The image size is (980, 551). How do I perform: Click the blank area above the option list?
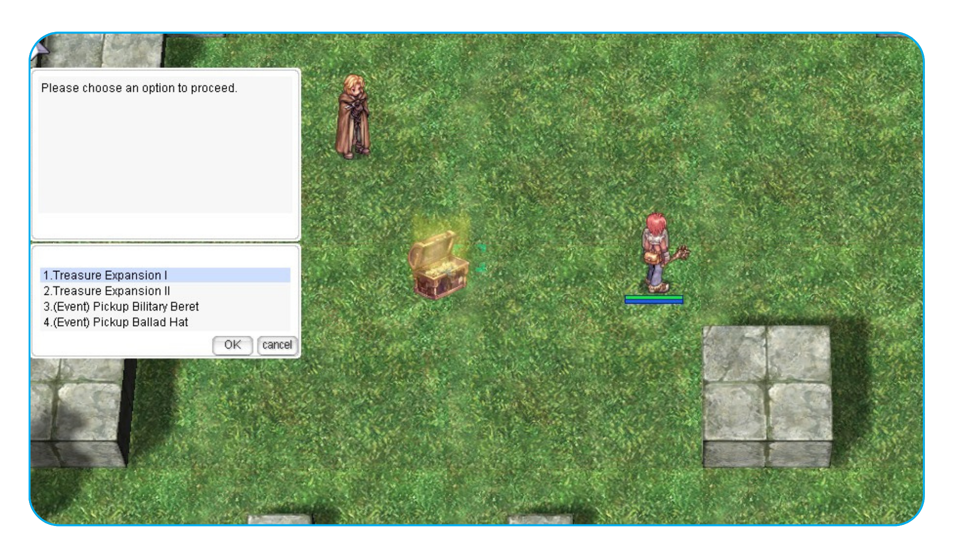tap(165, 257)
